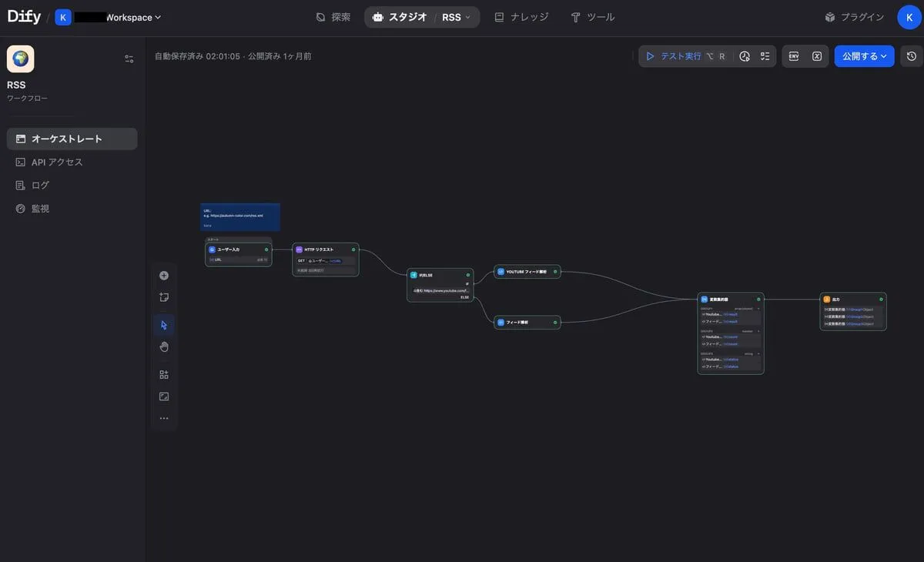Select the HTTP リクエスト node on canvas
This screenshot has height=562, width=924.
(x=325, y=249)
